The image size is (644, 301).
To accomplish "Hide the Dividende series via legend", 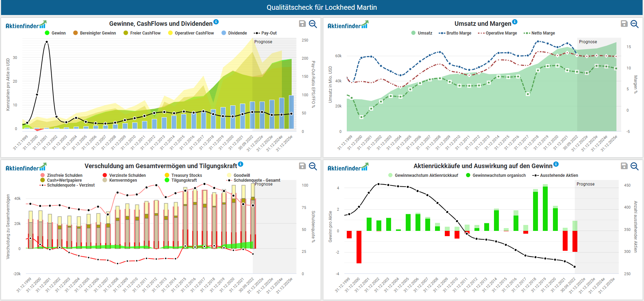I will coord(237,33).
